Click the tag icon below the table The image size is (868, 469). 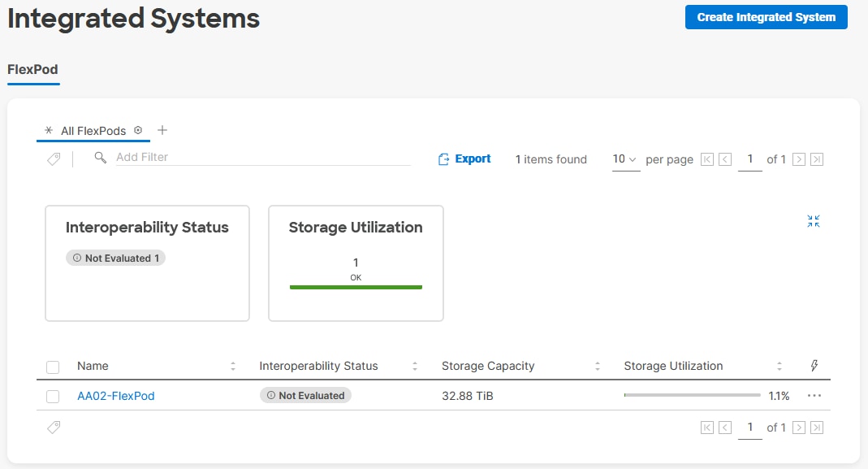click(54, 428)
